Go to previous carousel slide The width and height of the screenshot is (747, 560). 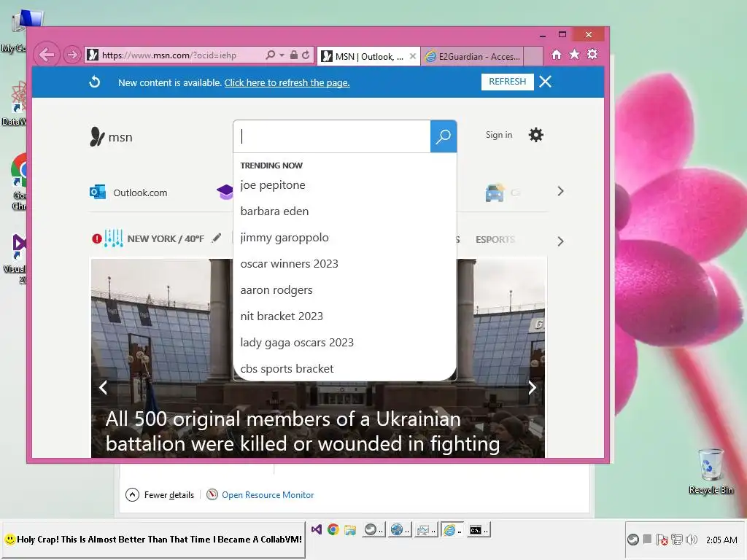(x=103, y=388)
